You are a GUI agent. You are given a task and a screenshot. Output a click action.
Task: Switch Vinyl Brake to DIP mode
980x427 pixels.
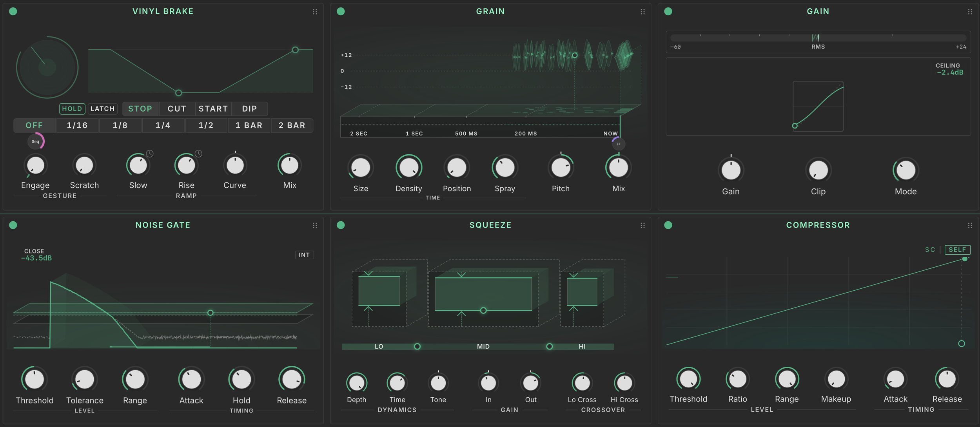point(250,109)
